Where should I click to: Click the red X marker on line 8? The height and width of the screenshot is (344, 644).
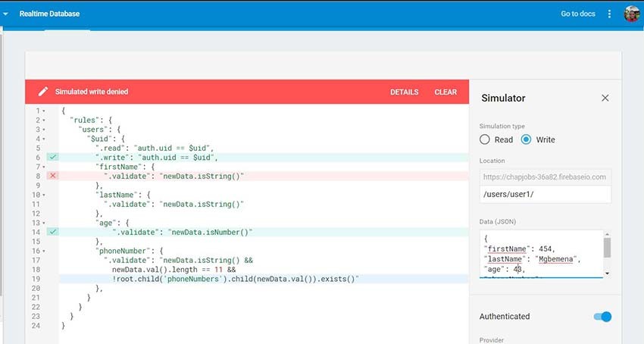[52, 176]
